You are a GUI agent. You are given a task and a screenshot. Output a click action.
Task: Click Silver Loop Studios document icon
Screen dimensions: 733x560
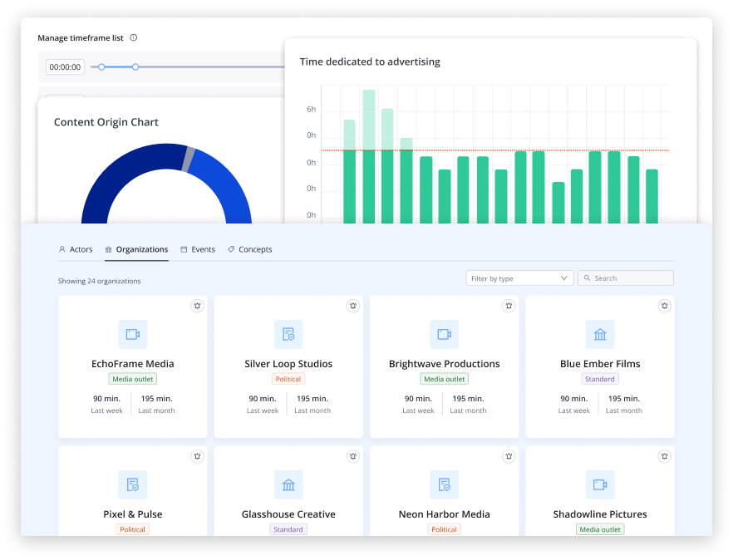click(x=288, y=334)
